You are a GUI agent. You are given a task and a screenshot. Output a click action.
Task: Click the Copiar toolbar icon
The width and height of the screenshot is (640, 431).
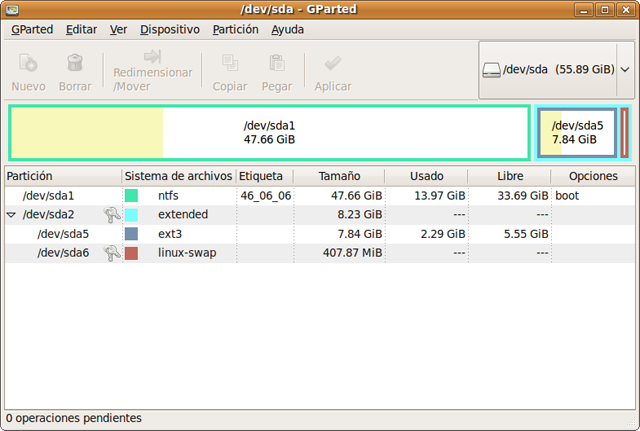(x=230, y=64)
